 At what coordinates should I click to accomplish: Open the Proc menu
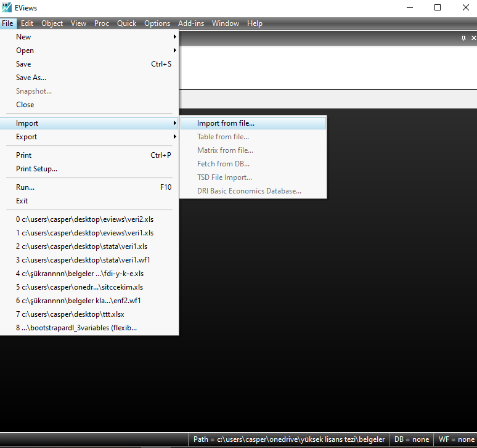[x=101, y=23]
